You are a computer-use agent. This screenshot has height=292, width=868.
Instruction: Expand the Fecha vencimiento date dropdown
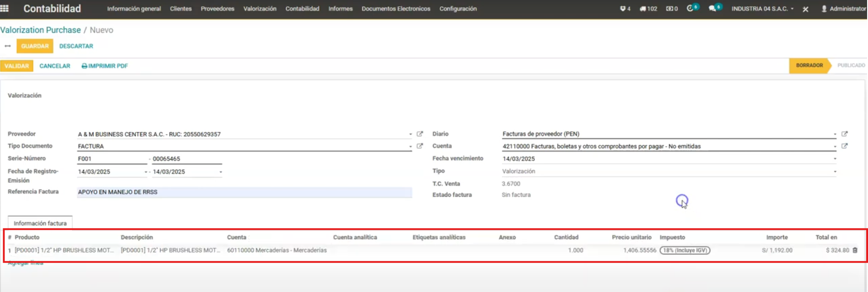pyautogui.click(x=834, y=159)
